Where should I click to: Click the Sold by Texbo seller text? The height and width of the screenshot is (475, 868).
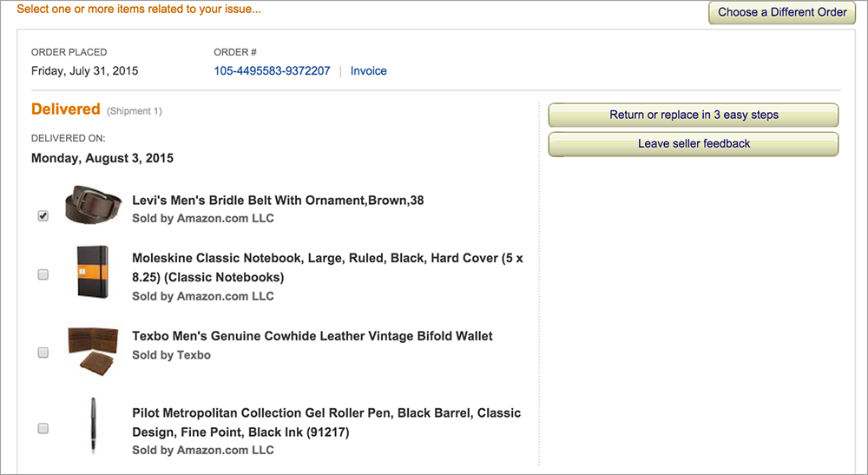coord(171,354)
